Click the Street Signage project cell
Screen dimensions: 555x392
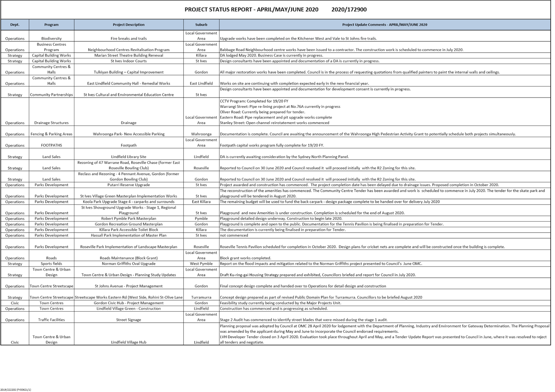[128, 320]
